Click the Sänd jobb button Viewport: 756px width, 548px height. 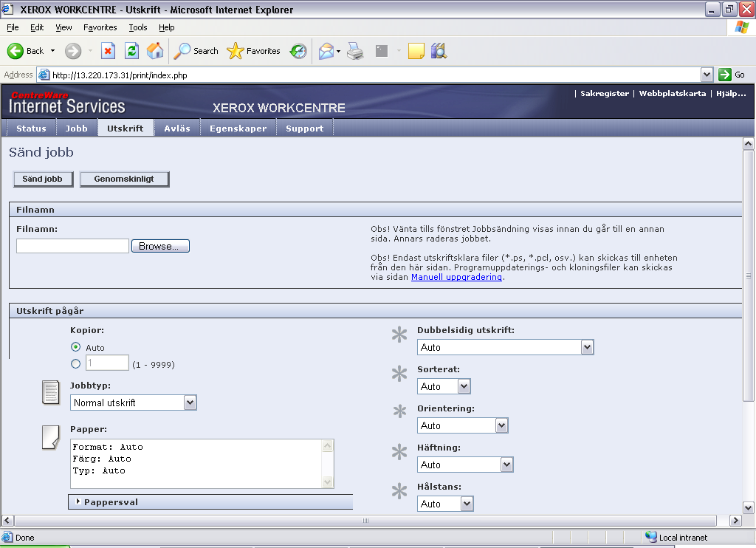coord(43,179)
